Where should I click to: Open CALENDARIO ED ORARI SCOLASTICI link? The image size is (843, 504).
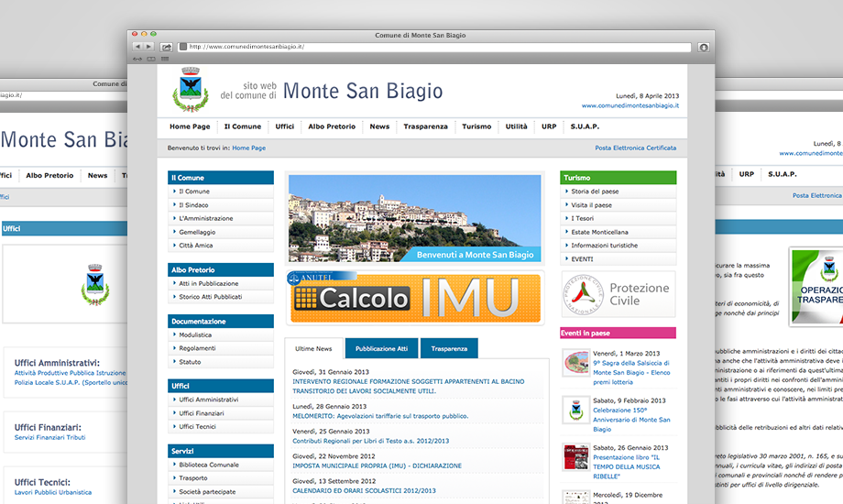[364, 490]
